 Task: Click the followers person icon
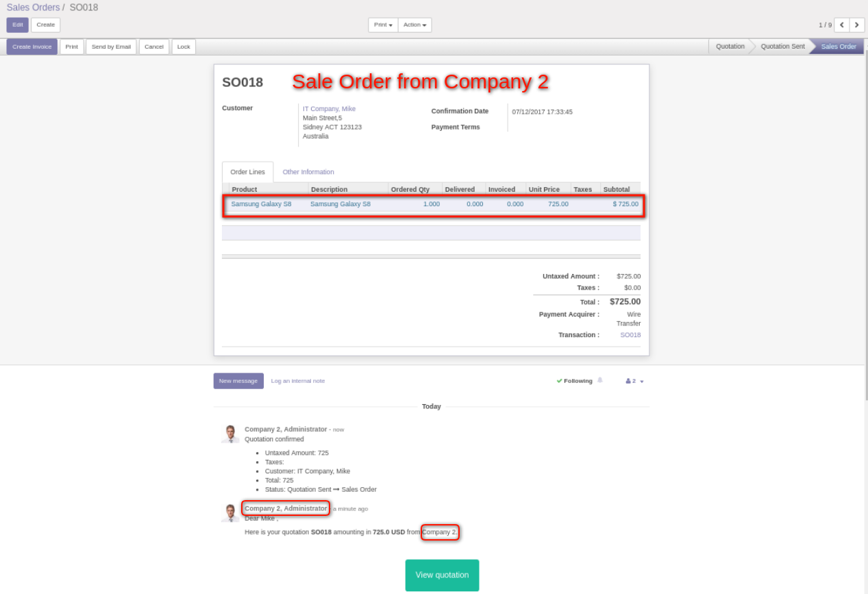[628, 381]
